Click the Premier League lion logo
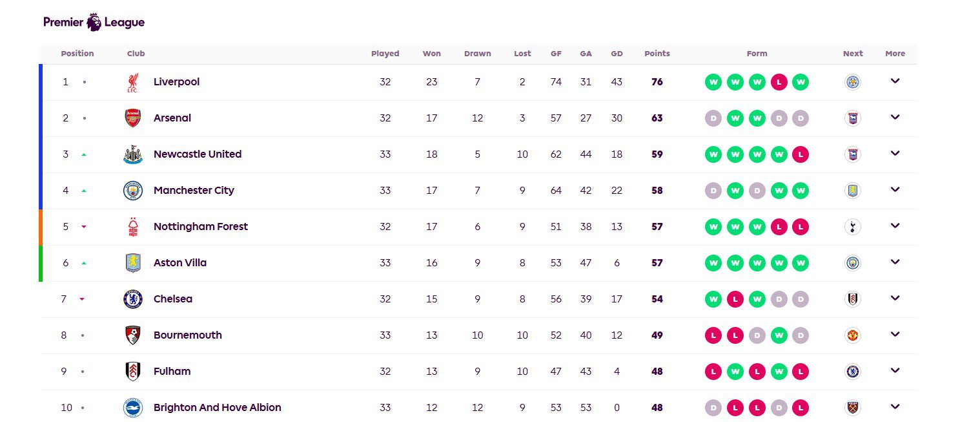Viewport: 980px width, 422px height. click(94, 22)
